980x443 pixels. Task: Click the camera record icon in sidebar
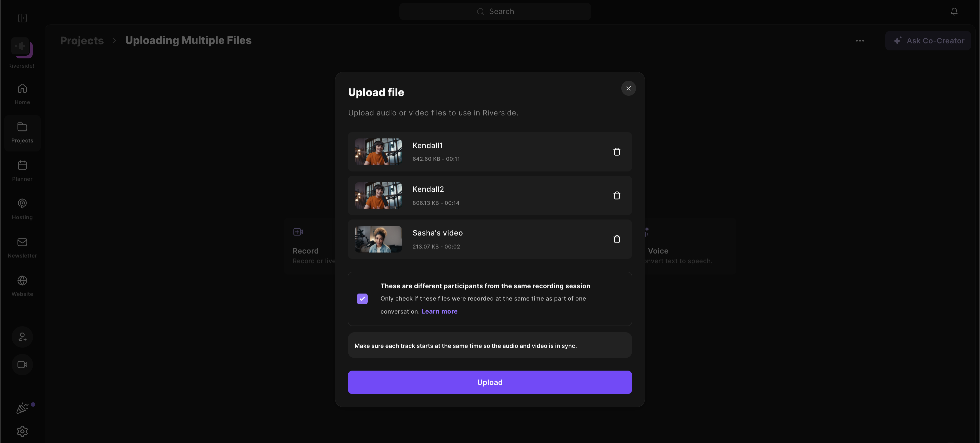coord(22,365)
